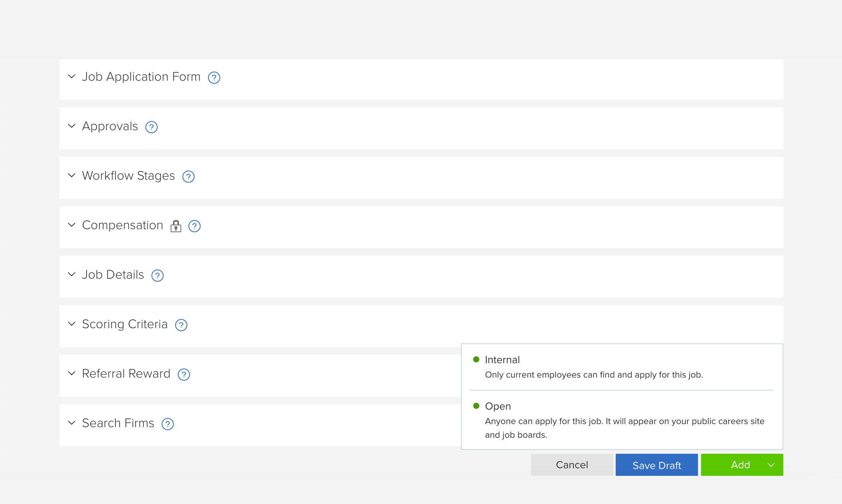Expand the Referral Reward chevron
The image size is (842, 504).
(72, 373)
